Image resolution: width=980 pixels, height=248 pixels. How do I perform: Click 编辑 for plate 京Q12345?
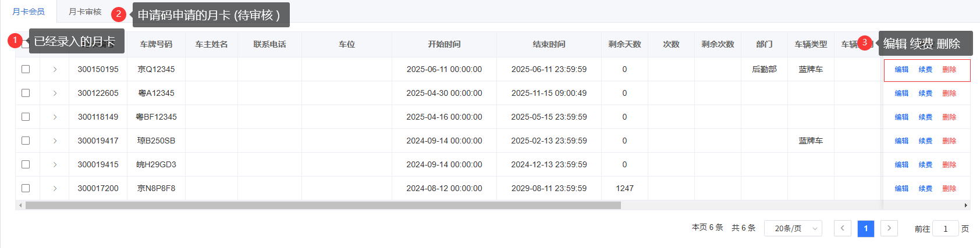[x=901, y=70]
